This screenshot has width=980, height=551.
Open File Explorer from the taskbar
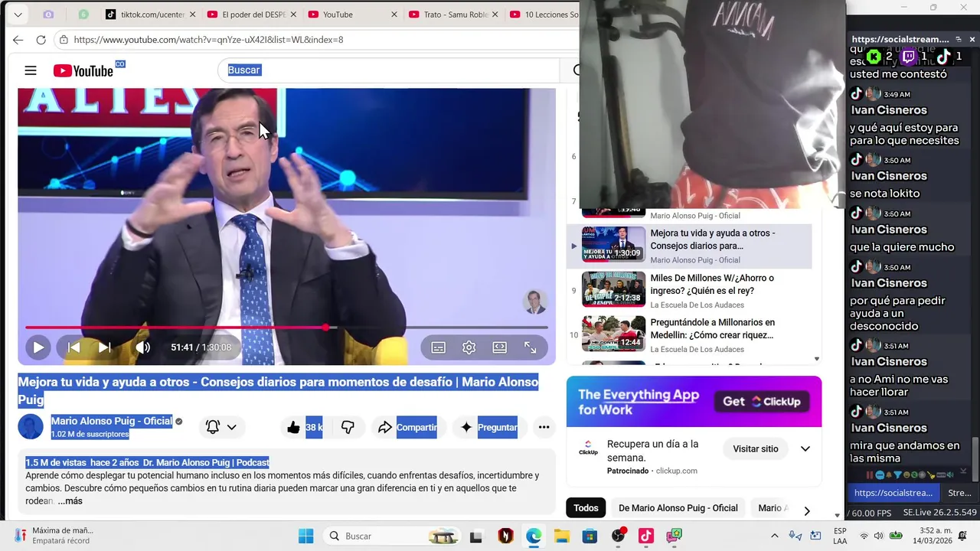561,536
